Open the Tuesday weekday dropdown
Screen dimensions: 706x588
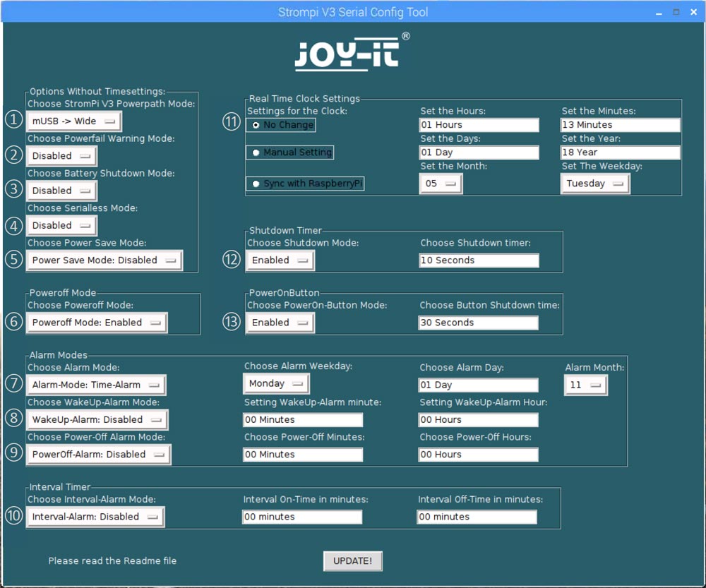594,184
